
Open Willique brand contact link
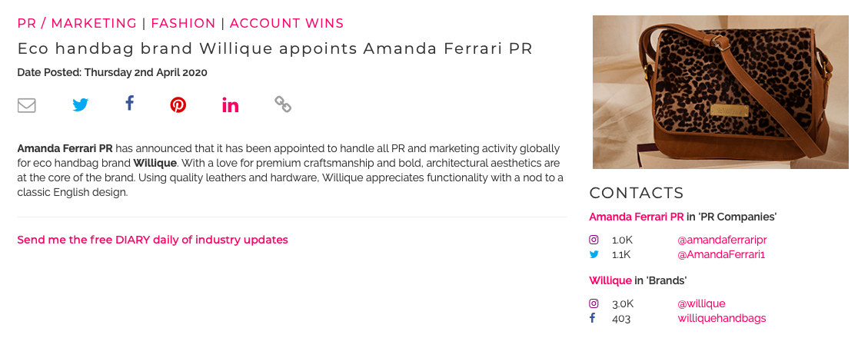pyautogui.click(x=610, y=280)
